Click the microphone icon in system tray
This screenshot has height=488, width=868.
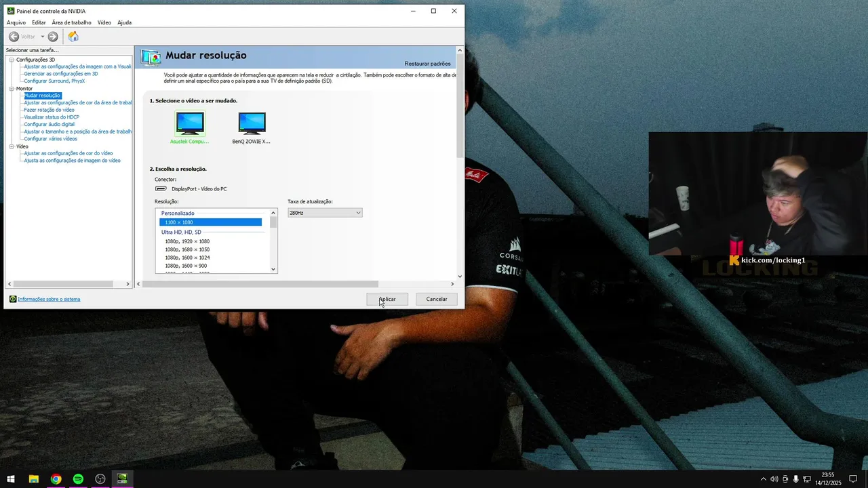(x=796, y=479)
